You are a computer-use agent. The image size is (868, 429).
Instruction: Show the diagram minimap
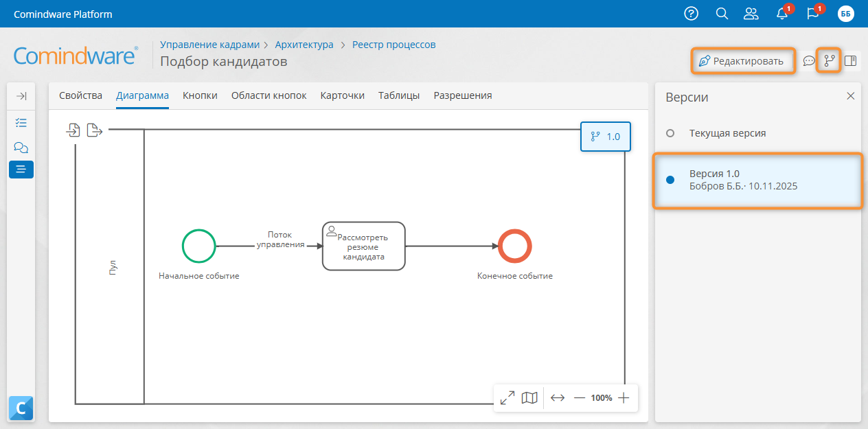click(529, 397)
